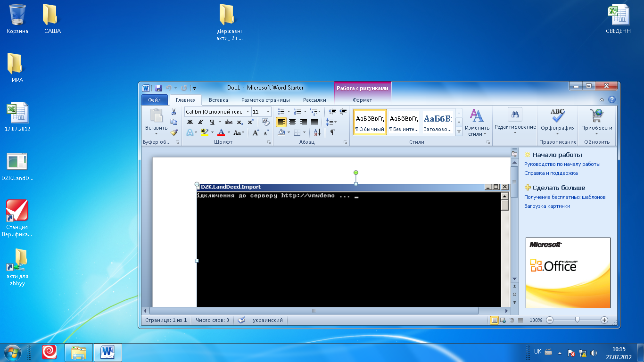Apply the Обычный style
Viewport: 644px width, 362px height.
(x=370, y=122)
